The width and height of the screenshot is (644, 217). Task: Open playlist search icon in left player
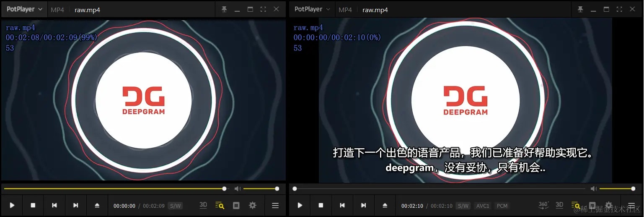pyautogui.click(x=220, y=205)
